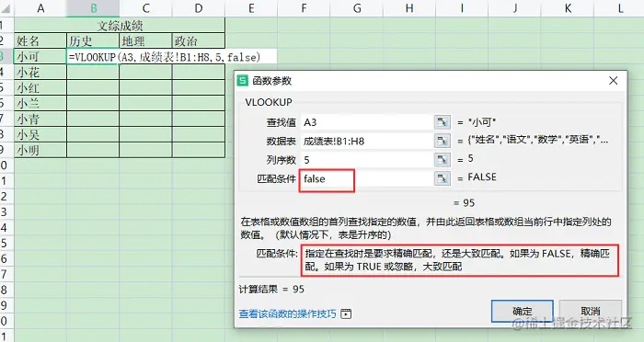Open the 查看该函数的操作技巧 link
The width and height of the screenshot is (644, 342).
[287, 314]
